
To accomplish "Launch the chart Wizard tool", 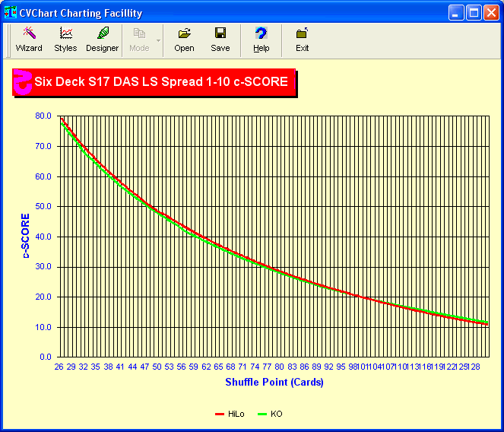I will pos(29,40).
